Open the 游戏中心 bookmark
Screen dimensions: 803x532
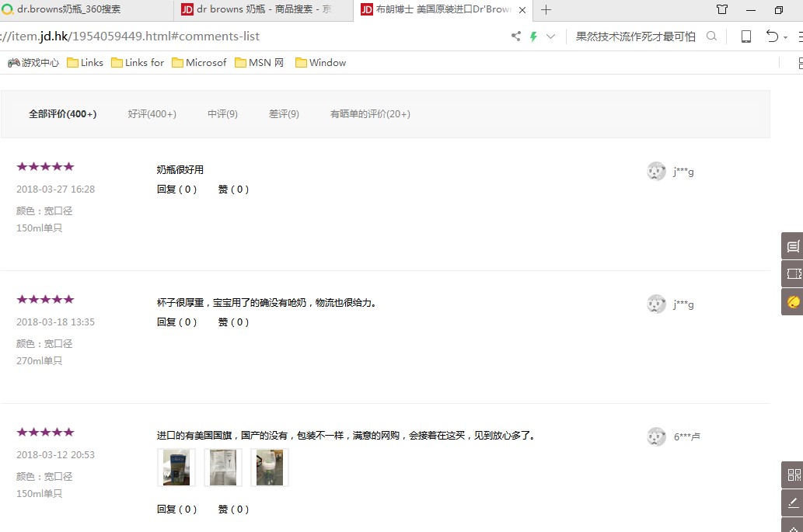[x=33, y=63]
